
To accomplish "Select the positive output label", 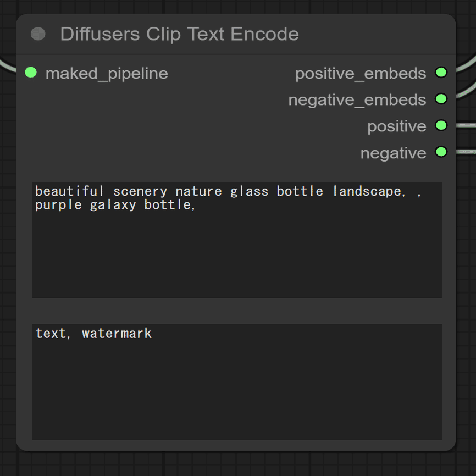I will click(x=397, y=126).
